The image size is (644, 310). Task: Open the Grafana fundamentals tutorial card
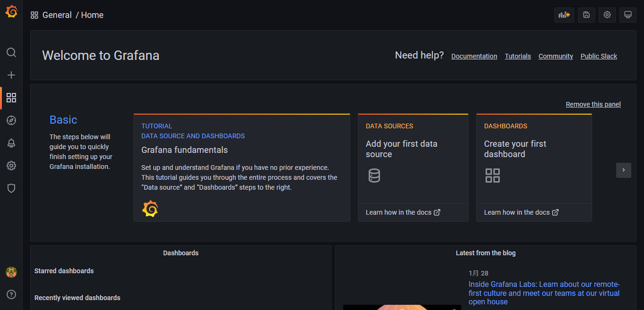[242, 168]
